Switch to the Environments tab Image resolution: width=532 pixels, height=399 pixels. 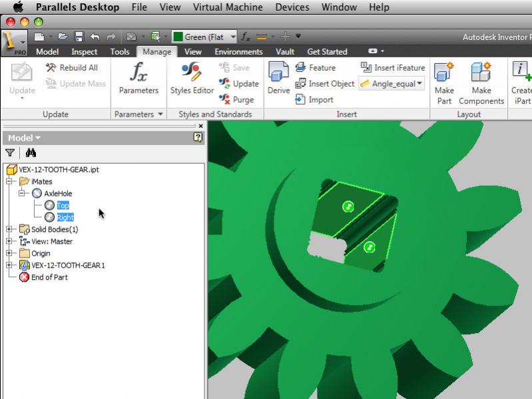coord(238,51)
